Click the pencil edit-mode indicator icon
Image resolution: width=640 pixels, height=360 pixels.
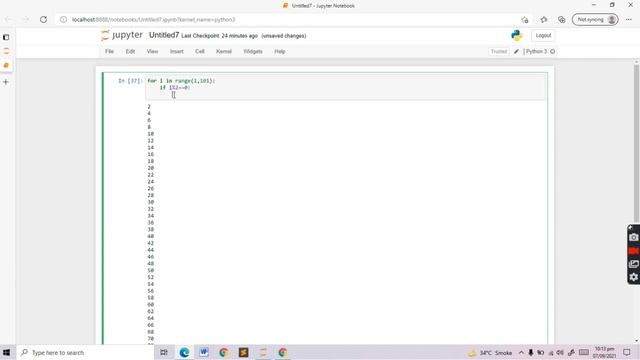click(x=516, y=51)
